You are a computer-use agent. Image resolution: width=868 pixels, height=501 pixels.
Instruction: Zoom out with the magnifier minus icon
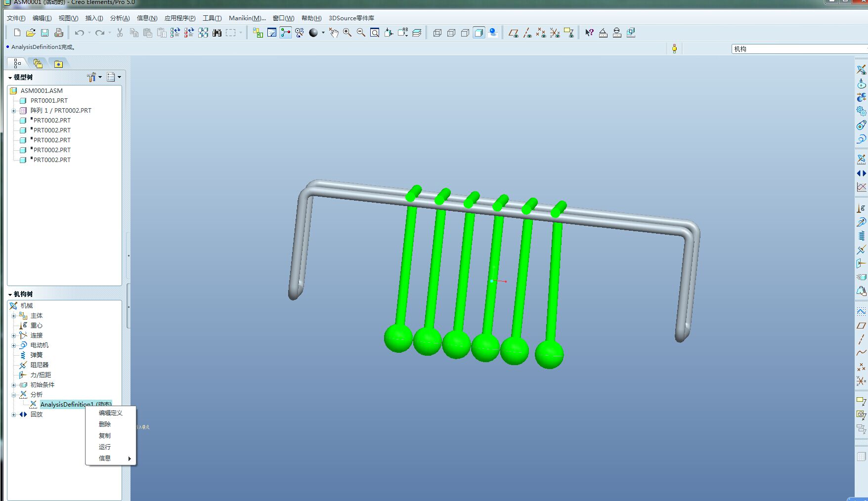coord(361,33)
